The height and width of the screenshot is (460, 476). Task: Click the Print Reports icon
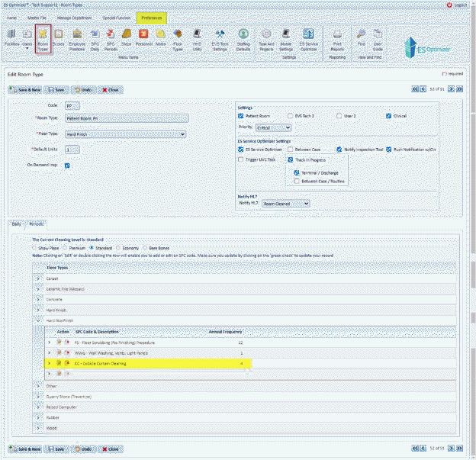(x=337, y=37)
